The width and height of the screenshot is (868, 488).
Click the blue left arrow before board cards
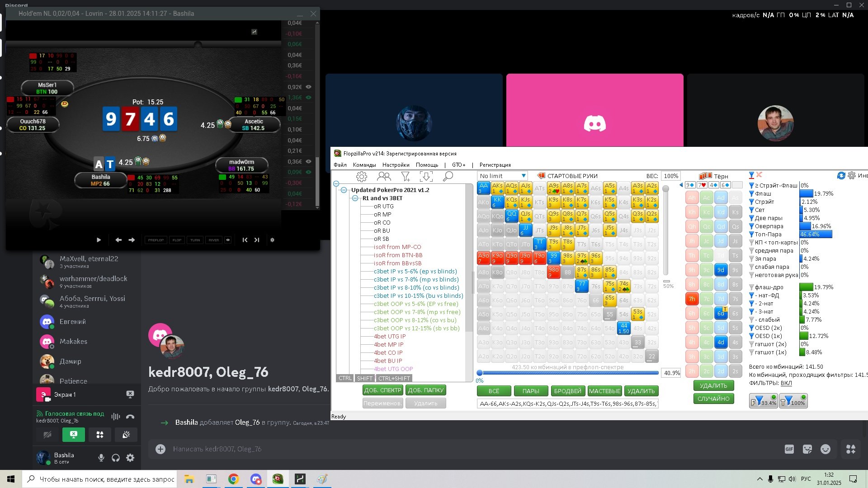click(681, 185)
